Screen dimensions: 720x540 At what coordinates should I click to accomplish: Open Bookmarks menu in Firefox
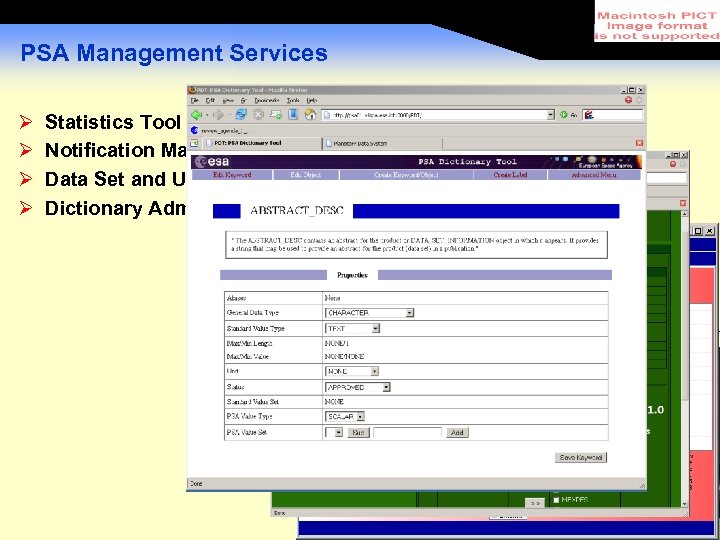[x=267, y=100]
